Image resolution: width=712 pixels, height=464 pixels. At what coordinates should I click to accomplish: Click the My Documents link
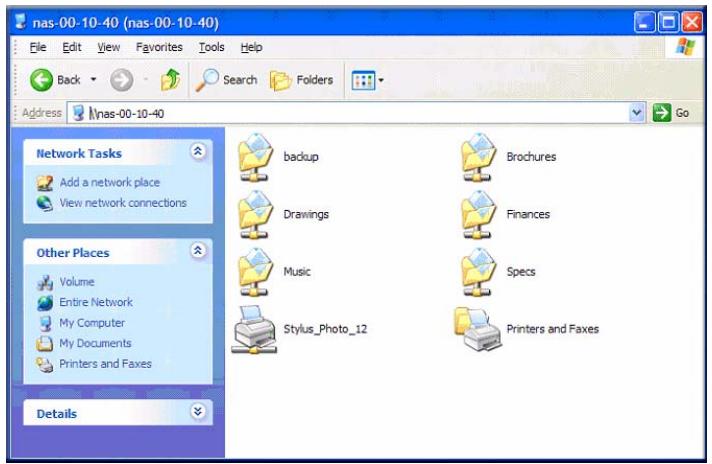click(x=95, y=344)
